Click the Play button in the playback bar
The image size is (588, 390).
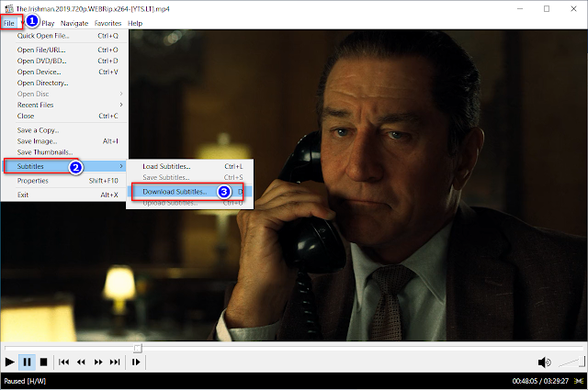click(10, 362)
